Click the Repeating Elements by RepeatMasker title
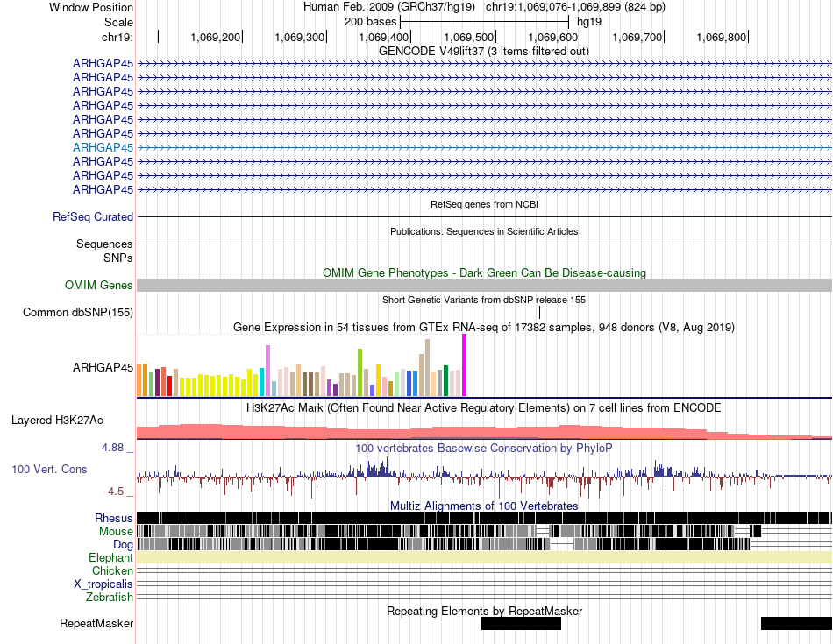Screen dimensions: 833x644 coord(485,611)
